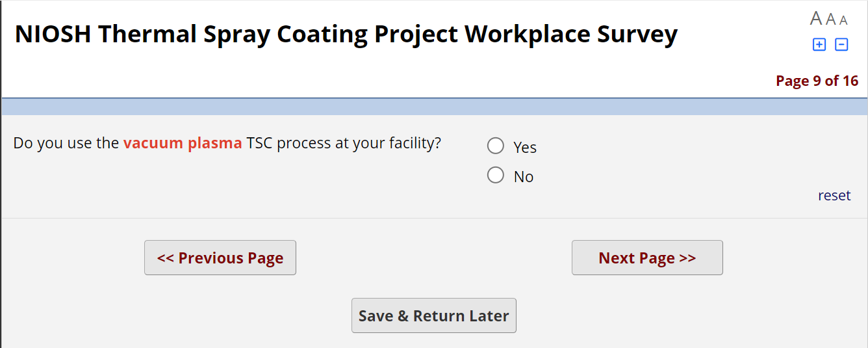Click the smallest A font-size letter
Image resolution: width=868 pixels, height=348 pixels.
[x=843, y=20]
